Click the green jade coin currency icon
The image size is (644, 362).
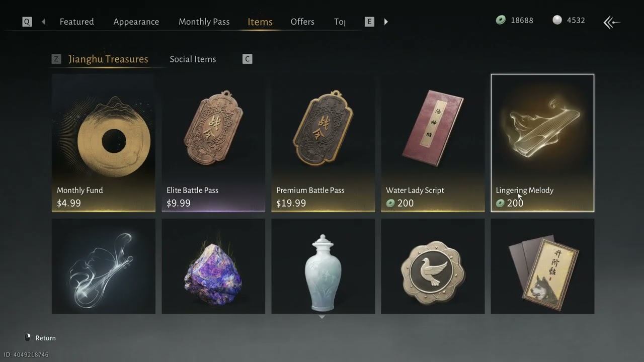coord(501,20)
